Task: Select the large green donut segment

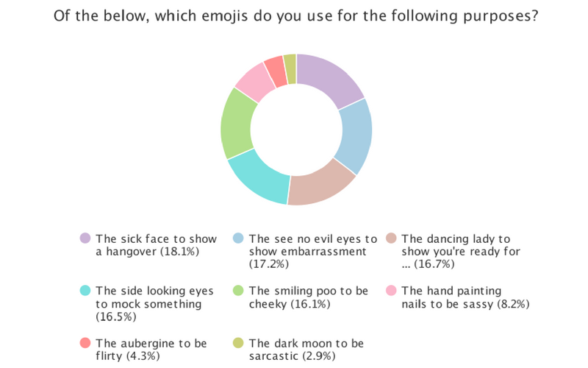Action: tap(237, 124)
